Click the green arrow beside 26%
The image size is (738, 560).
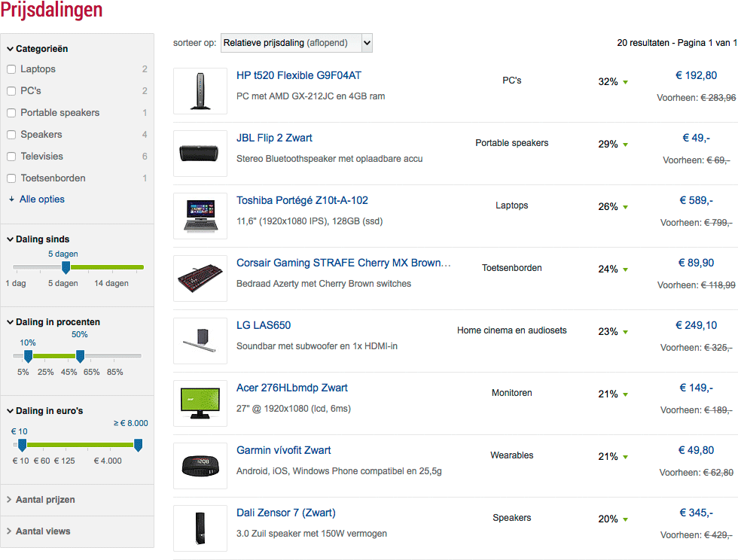click(x=626, y=208)
